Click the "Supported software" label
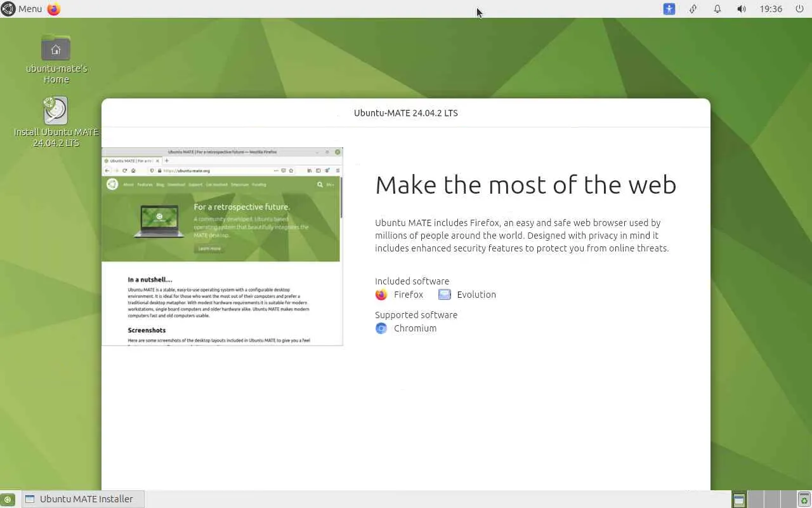The width and height of the screenshot is (812, 508). click(x=416, y=315)
